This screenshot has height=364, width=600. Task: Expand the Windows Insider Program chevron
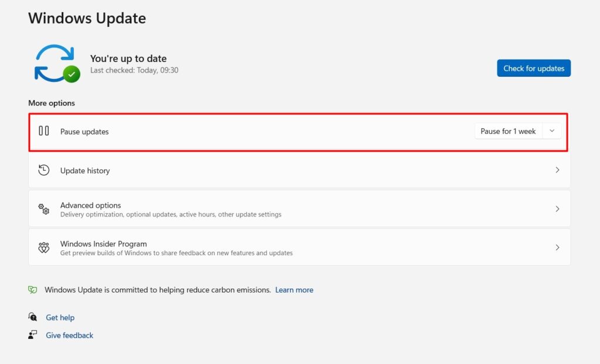[557, 248]
